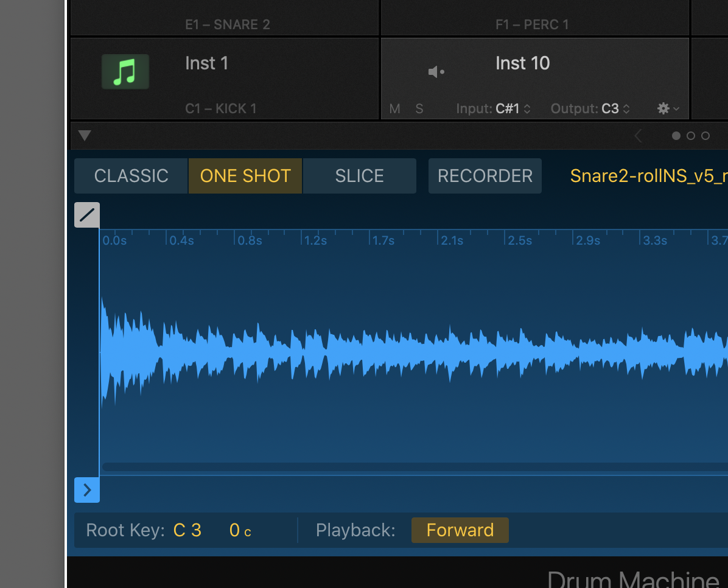
Task: Go to previous pad page arrow
Action: pyautogui.click(x=639, y=136)
